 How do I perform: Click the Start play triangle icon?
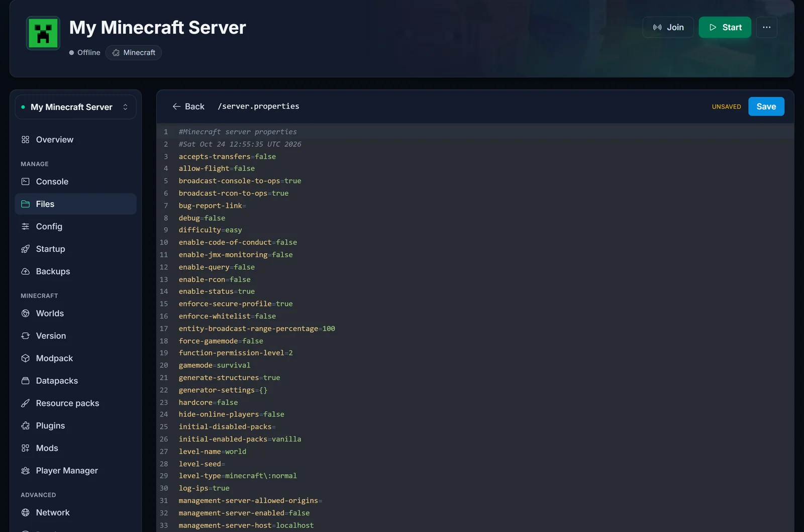click(x=713, y=28)
